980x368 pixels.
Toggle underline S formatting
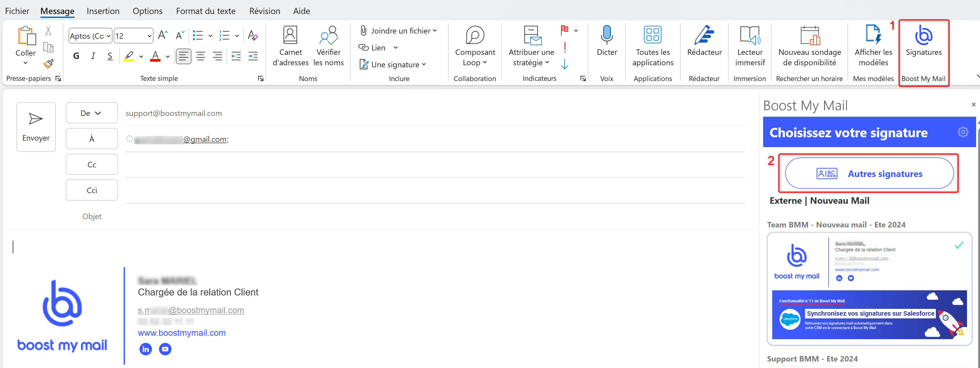click(110, 56)
